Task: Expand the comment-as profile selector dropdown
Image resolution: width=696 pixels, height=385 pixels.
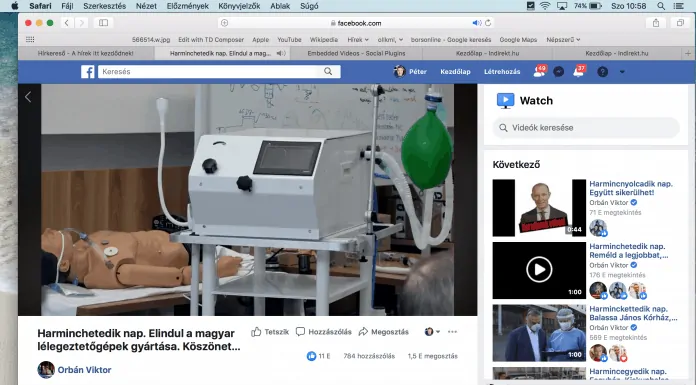Action: tap(432, 332)
